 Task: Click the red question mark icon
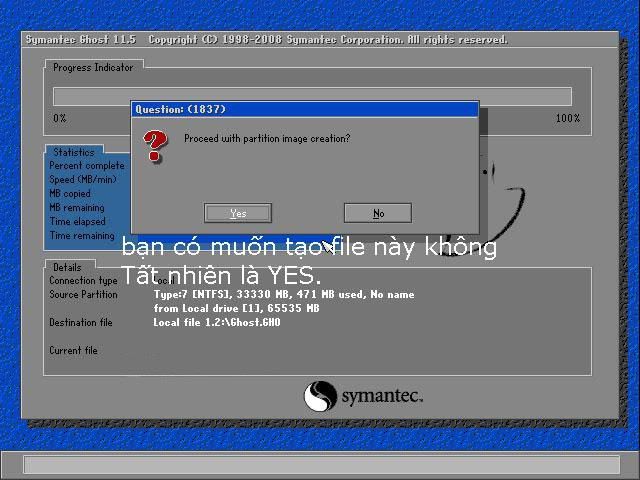[155, 146]
